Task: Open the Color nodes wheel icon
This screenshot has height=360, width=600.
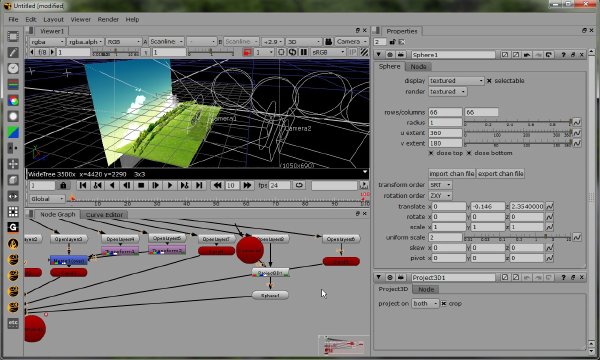Action: 13,101
